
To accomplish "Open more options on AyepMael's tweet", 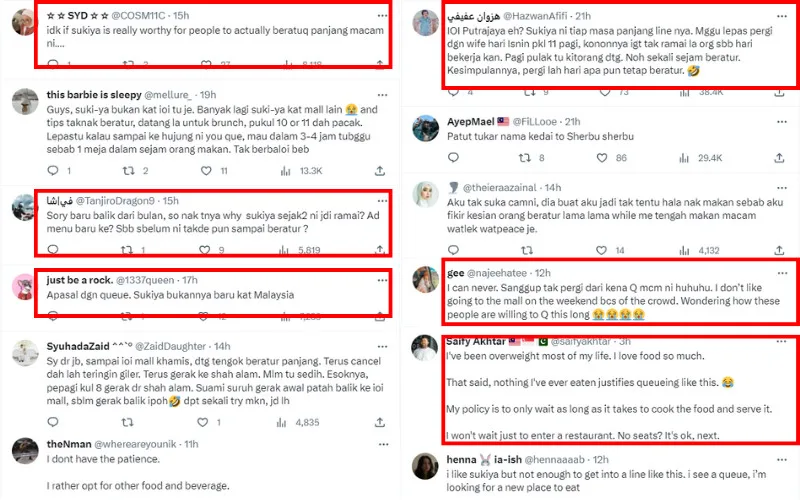I will pos(782,120).
